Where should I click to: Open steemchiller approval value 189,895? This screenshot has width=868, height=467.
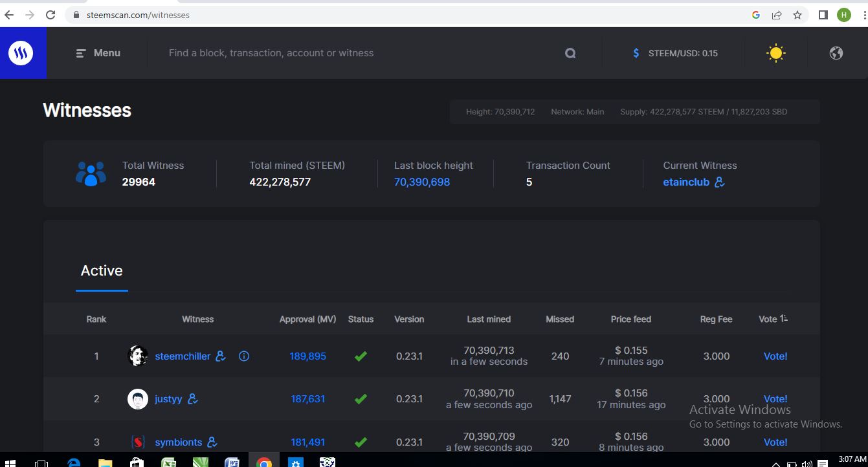308,356
